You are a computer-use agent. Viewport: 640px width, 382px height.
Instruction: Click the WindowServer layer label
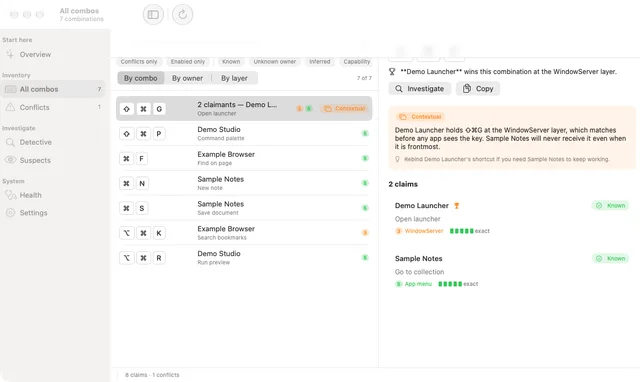(424, 231)
